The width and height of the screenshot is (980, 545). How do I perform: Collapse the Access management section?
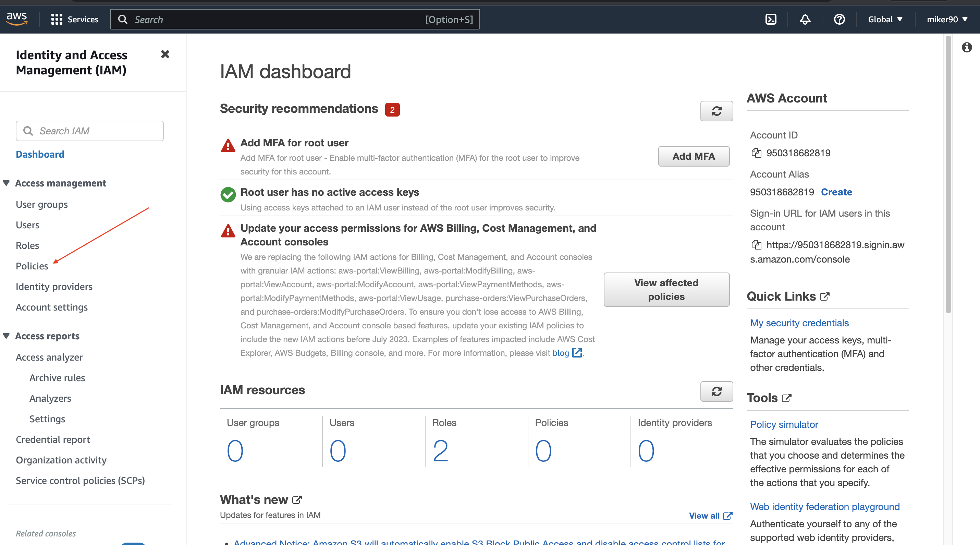point(7,183)
